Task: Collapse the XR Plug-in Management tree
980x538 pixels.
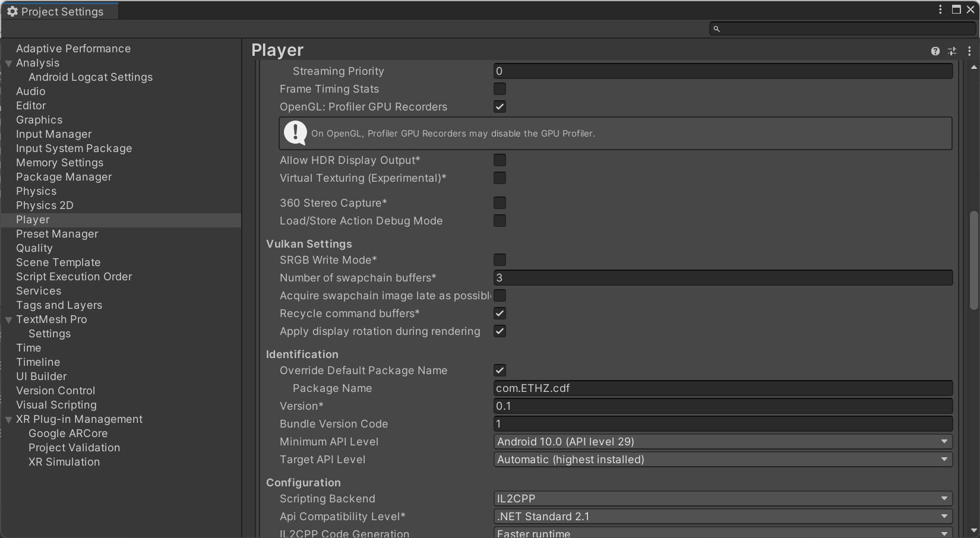Action: 9,419
